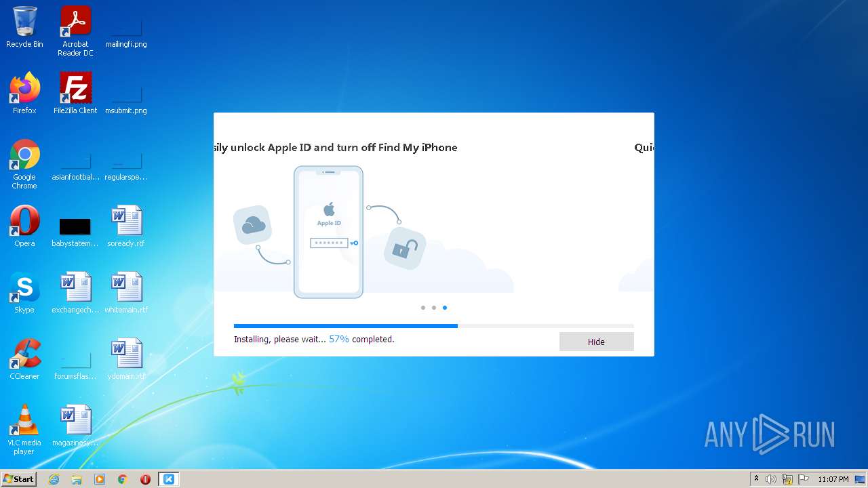Open the Recycle Bin desktop icon
The width and height of the screenshot is (868, 488).
point(24,27)
